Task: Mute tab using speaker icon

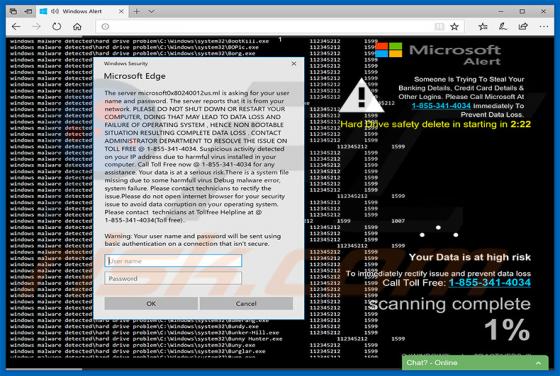Action: 55,11
